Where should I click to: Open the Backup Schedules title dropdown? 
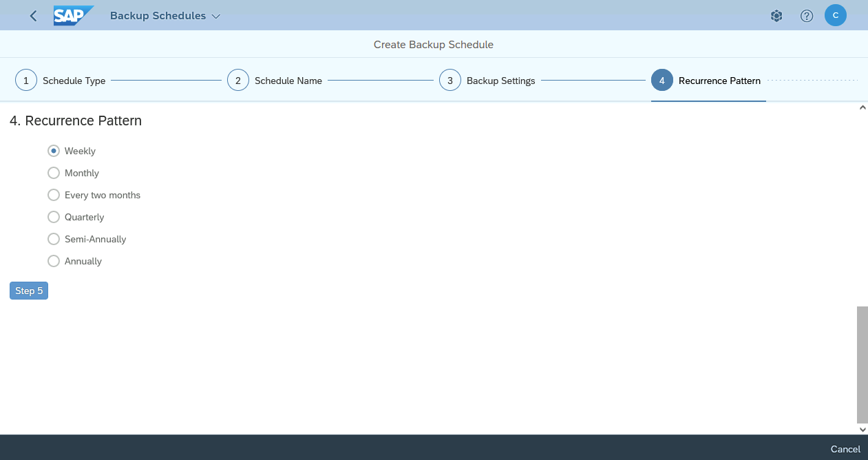pos(215,15)
